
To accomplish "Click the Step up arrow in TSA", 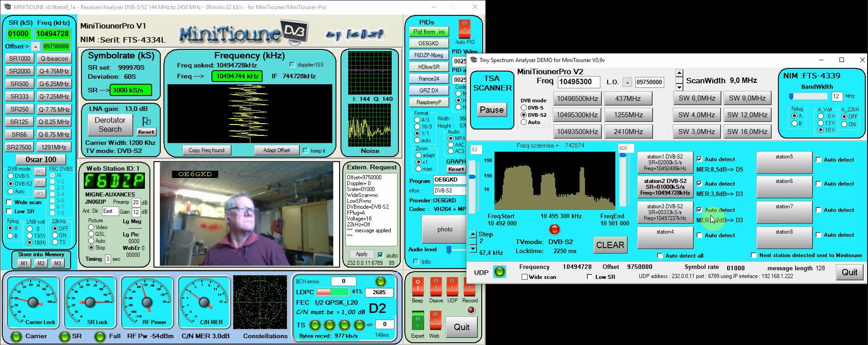I will tap(473, 234).
